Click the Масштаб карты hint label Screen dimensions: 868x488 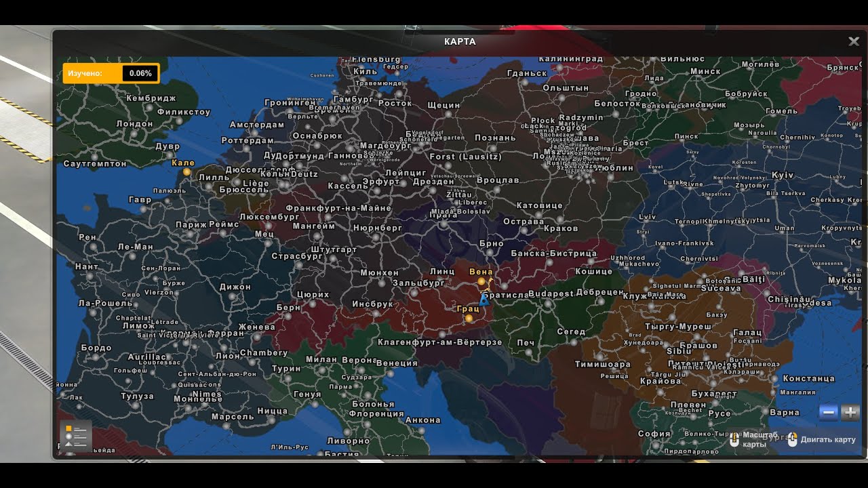point(759,439)
